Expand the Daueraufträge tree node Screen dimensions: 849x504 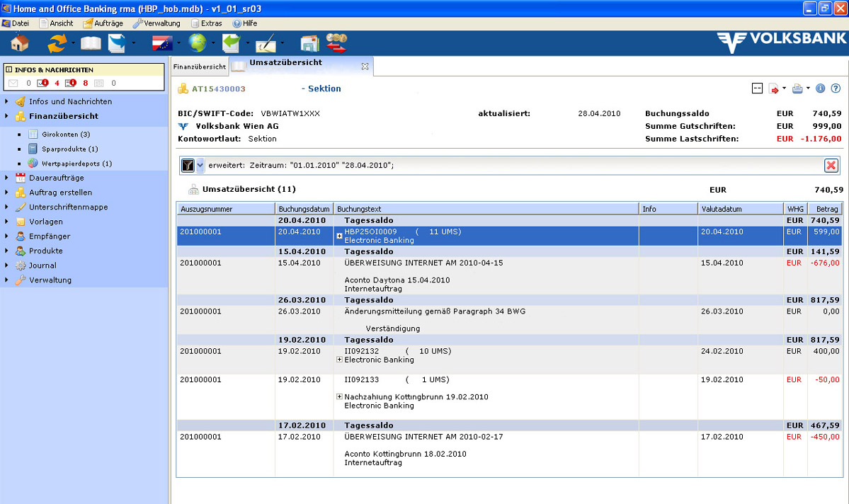click(6, 178)
